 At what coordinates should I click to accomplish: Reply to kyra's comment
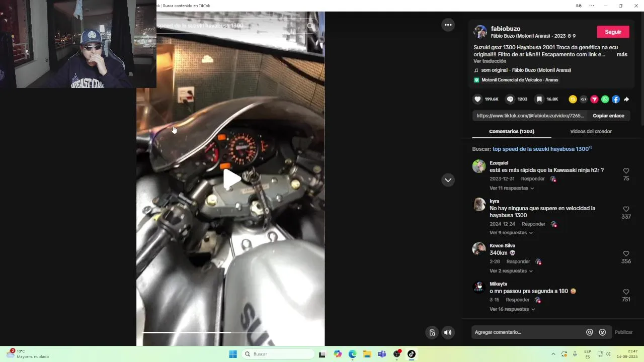[x=533, y=224]
